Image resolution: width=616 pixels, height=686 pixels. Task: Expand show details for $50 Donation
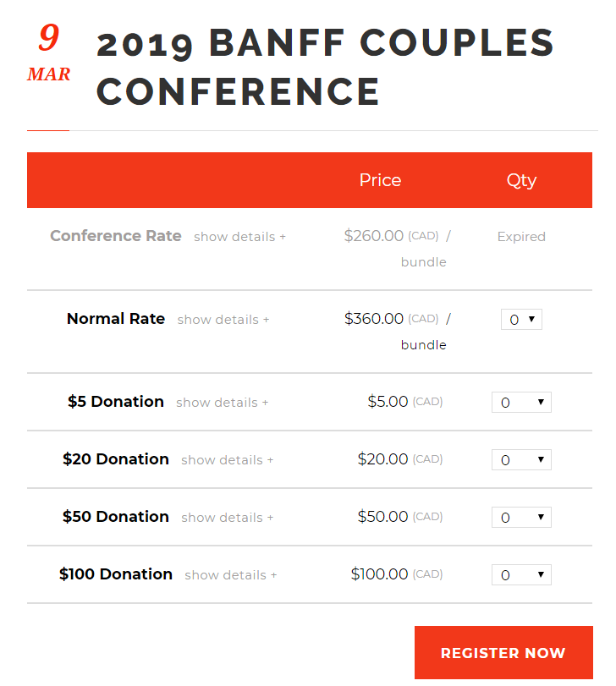point(227,518)
